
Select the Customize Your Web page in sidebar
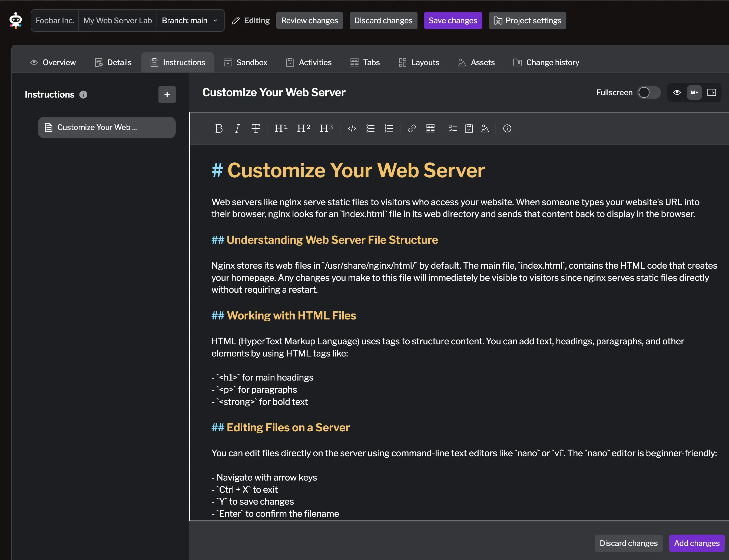[x=106, y=127]
